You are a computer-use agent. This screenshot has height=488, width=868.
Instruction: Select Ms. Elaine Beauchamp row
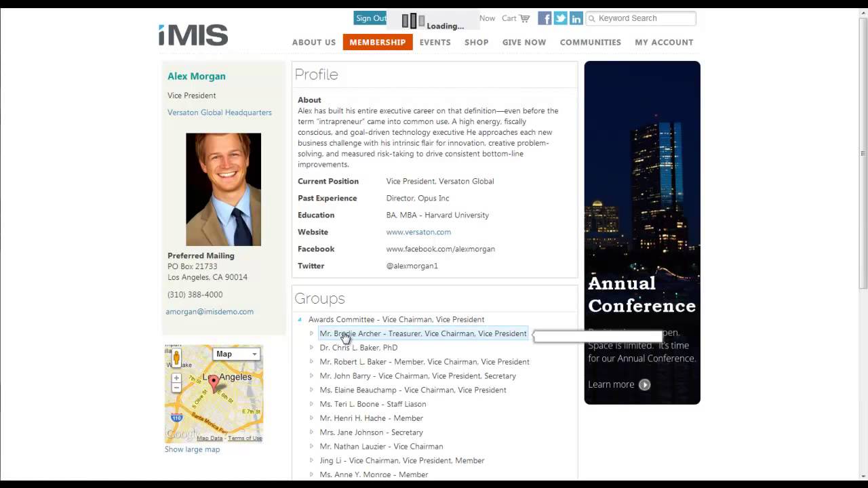(x=413, y=390)
